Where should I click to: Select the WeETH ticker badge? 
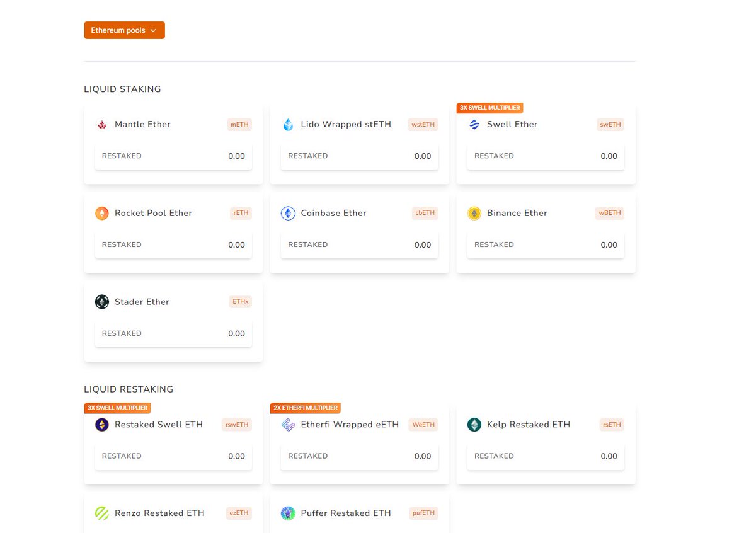(423, 425)
